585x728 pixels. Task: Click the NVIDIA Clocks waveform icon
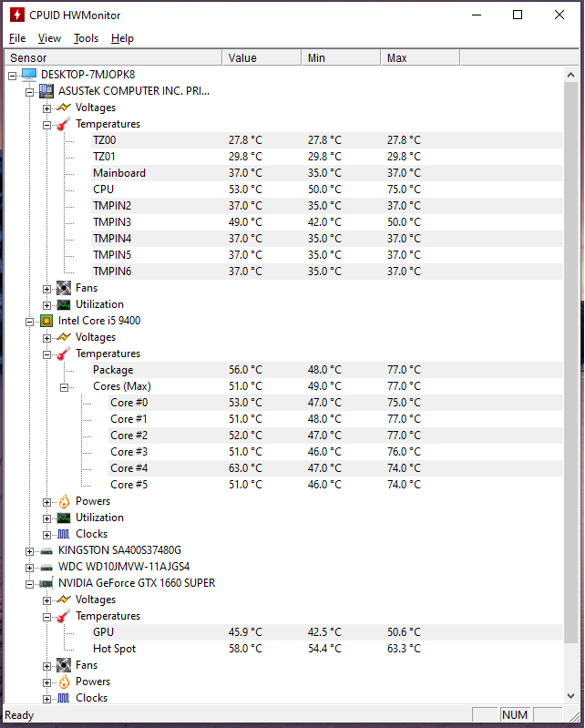coord(64,698)
